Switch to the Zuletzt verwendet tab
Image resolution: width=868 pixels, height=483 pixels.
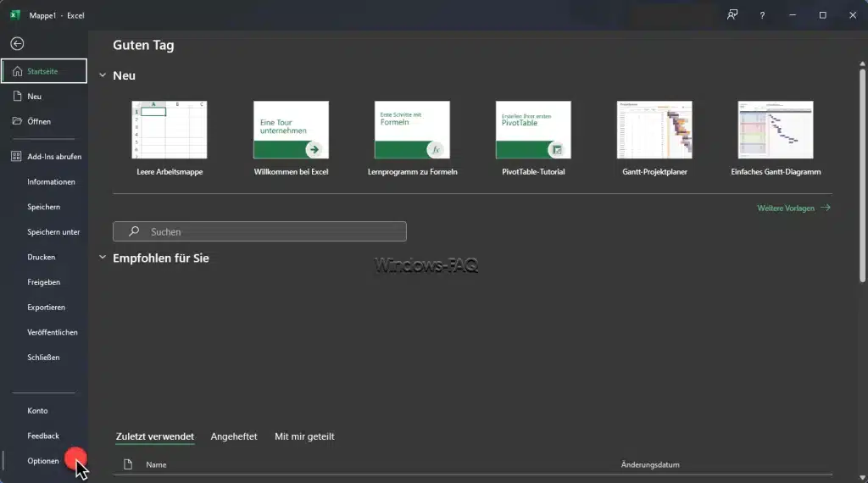[x=155, y=436]
